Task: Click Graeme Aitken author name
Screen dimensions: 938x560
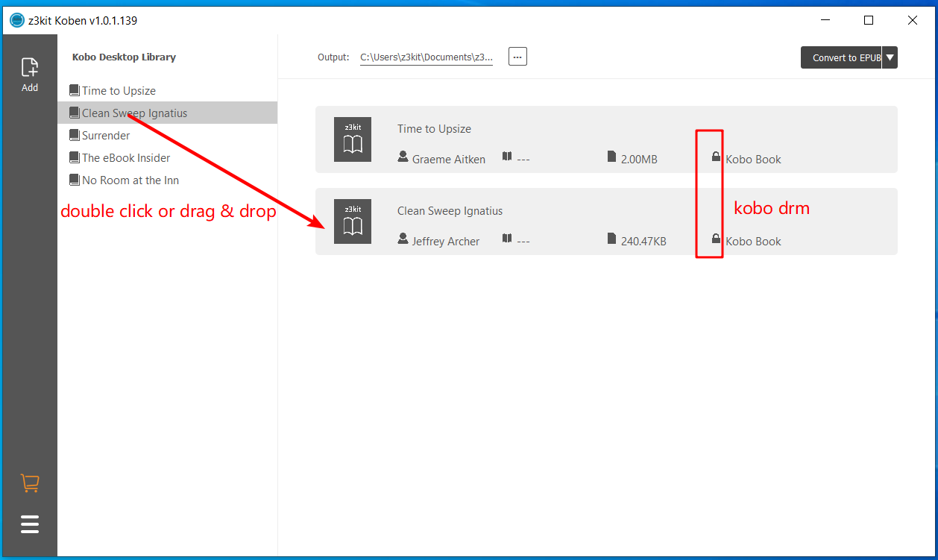Action: coord(449,160)
